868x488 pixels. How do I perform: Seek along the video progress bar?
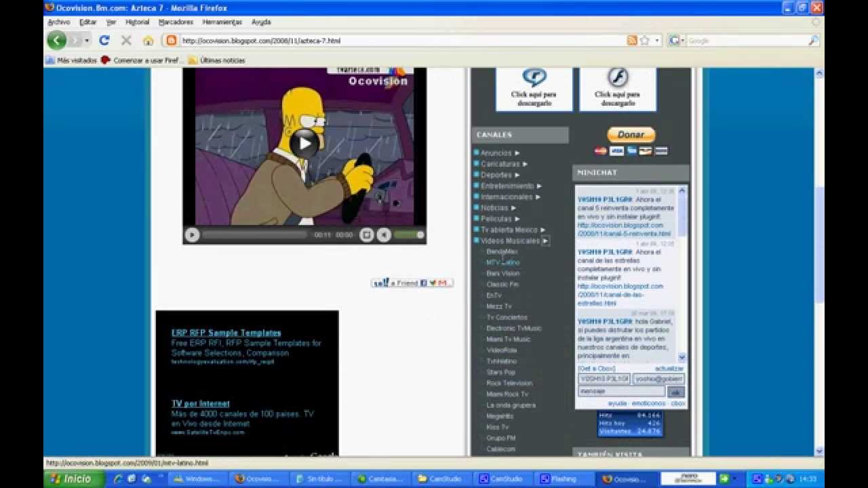coord(254,235)
